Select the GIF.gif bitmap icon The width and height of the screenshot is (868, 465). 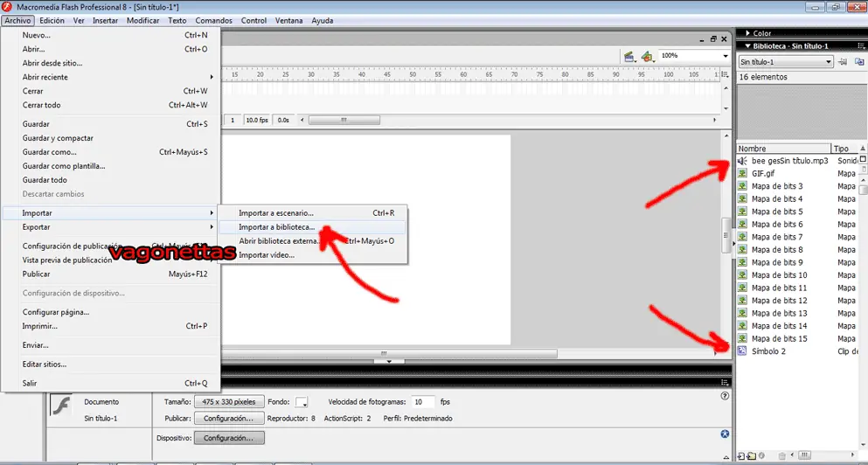pyautogui.click(x=742, y=173)
